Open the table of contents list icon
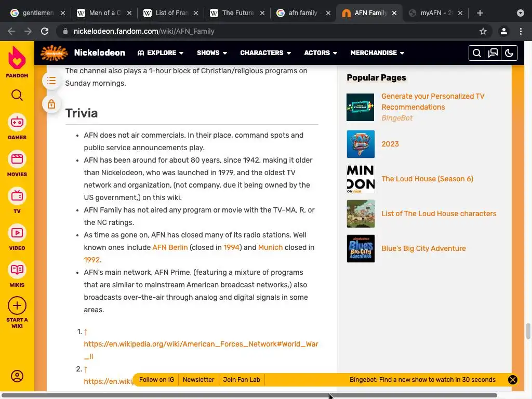 coord(51,81)
